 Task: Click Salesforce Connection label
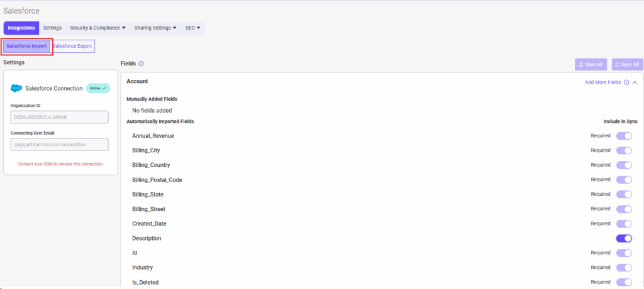pos(54,88)
